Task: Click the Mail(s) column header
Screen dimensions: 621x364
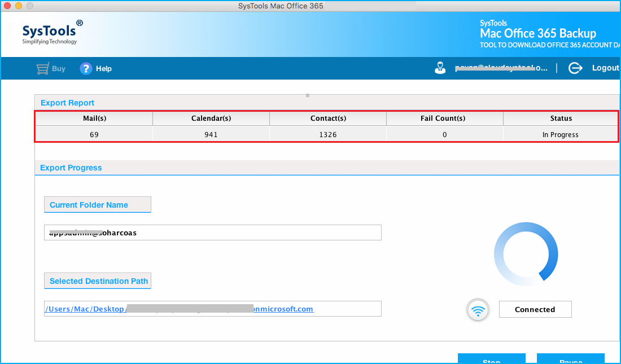Action: click(94, 119)
